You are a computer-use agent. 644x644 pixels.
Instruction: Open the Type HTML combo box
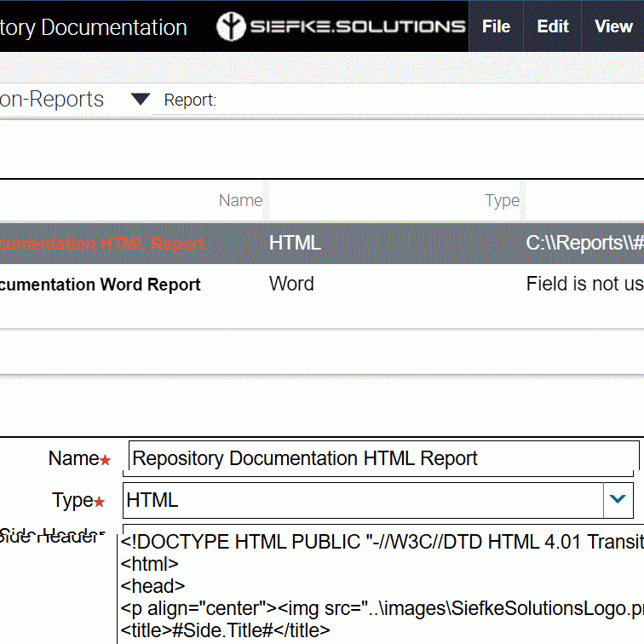coord(378,500)
